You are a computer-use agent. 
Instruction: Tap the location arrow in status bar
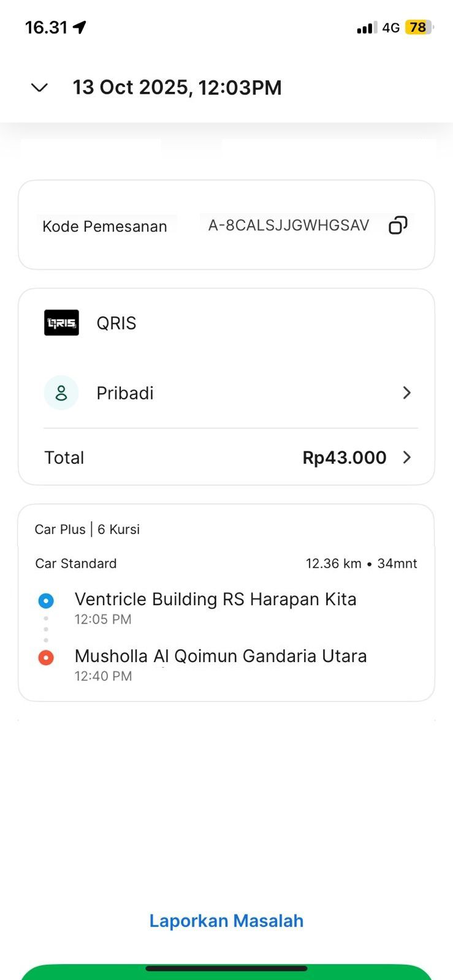[x=80, y=27]
